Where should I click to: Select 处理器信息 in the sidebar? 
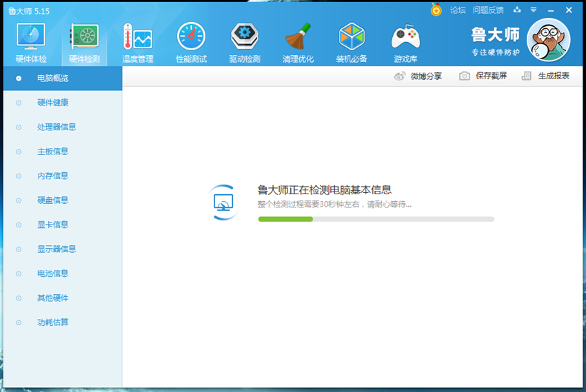[63, 127]
